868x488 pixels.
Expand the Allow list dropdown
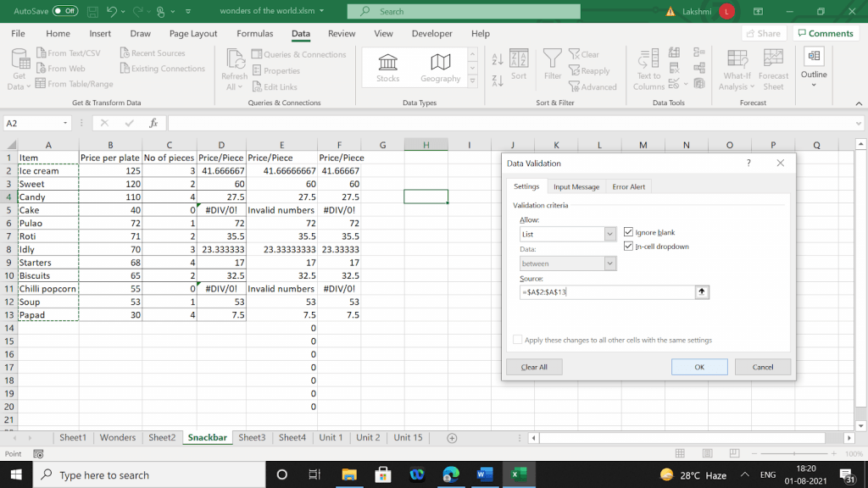tap(610, 234)
